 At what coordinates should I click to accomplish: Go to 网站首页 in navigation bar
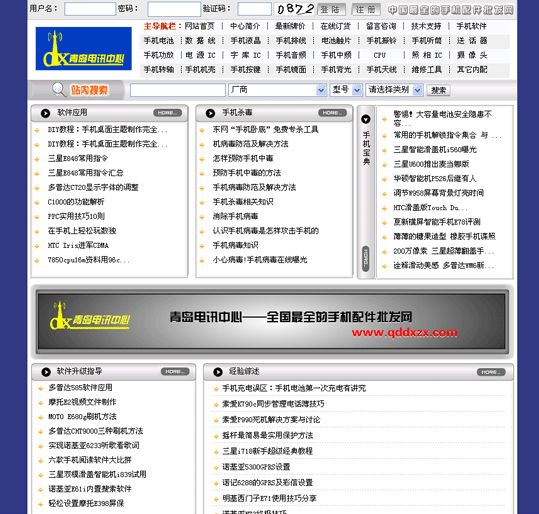[199, 26]
